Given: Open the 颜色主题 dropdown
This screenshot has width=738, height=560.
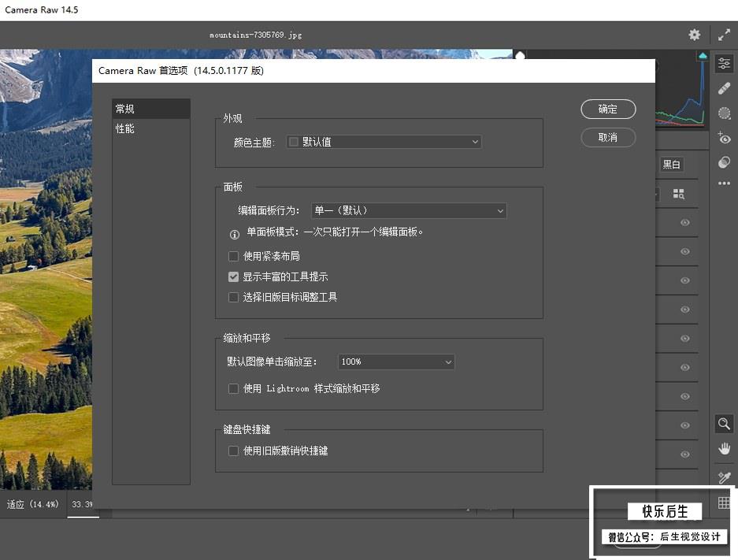Looking at the screenshot, I should pos(384,142).
